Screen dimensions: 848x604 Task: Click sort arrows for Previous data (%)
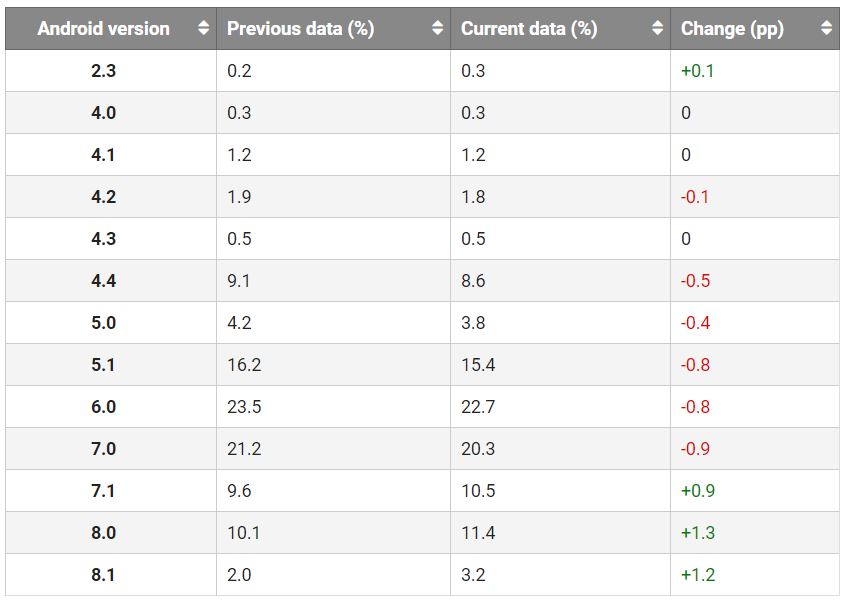(x=437, y=29)
